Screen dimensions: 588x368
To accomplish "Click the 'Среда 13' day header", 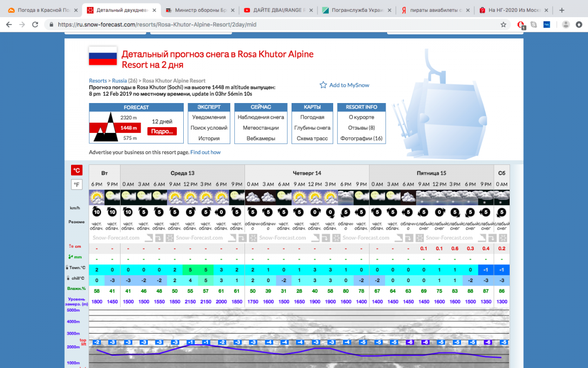I will point(182,173).
